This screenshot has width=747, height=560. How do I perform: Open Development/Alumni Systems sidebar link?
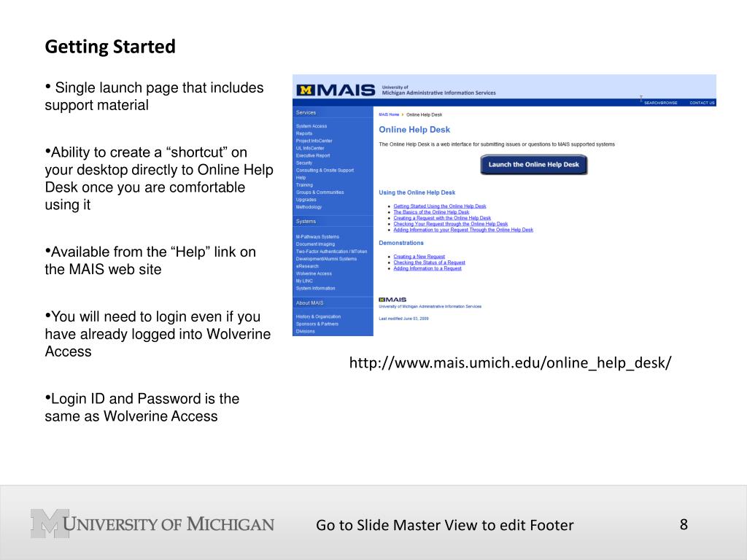tap(326, 259)
